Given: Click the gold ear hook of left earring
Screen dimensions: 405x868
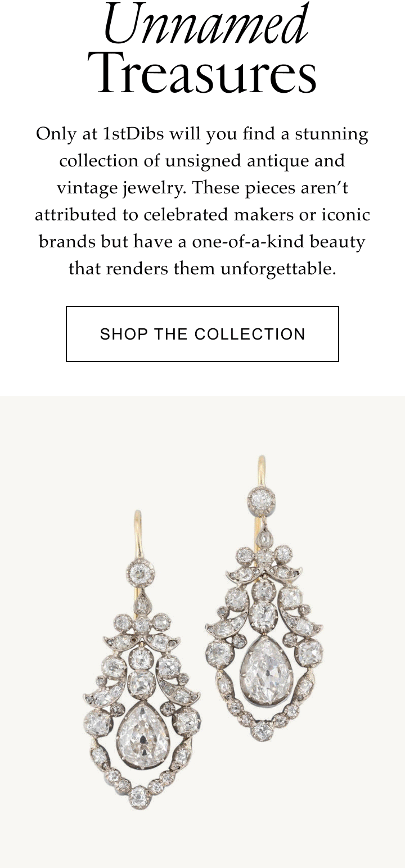Looking at the screenshot, I should click(138, 535).
